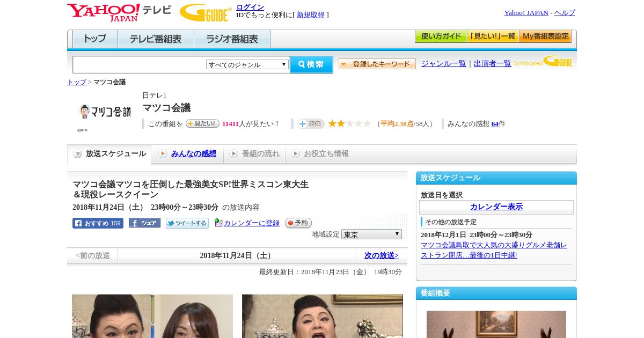Viewport: 644px width, 338px height.
Task: Click the カレンダーに登録 link
Action: 252,223
